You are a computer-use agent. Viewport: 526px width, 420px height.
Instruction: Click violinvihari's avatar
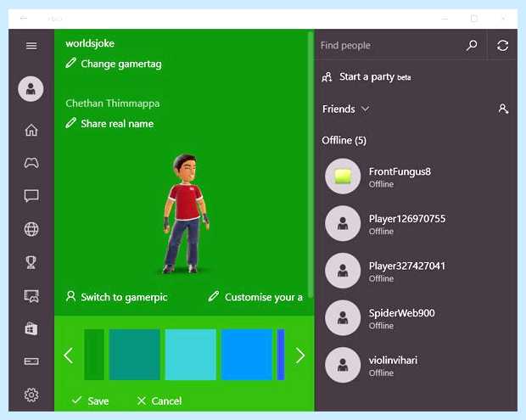(x=343, y=365)
